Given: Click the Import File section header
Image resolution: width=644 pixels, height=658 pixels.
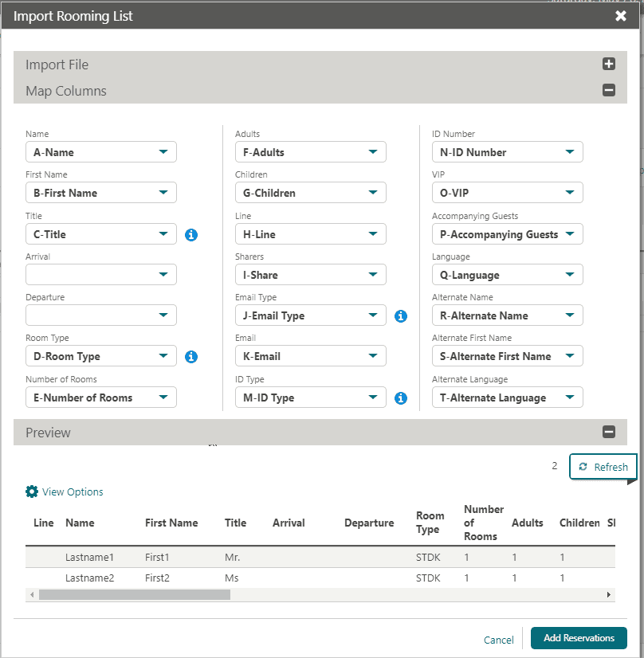Looking at the screenshot, I should point(320,65).
